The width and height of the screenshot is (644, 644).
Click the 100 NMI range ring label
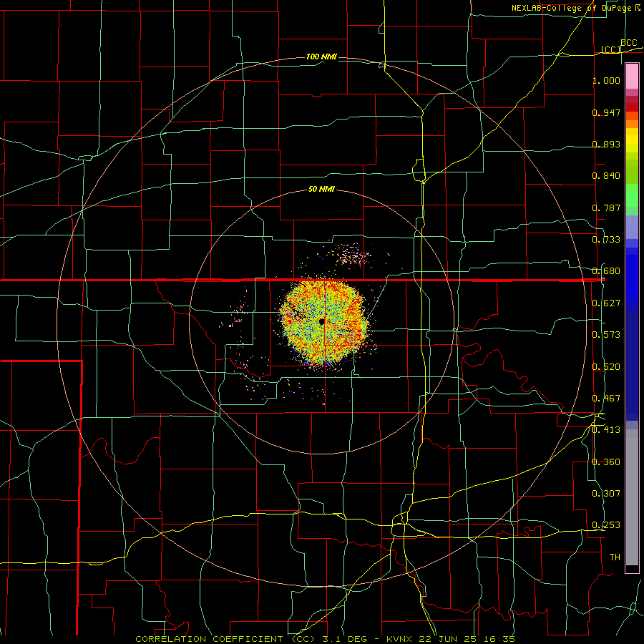(x=321, y=57)
